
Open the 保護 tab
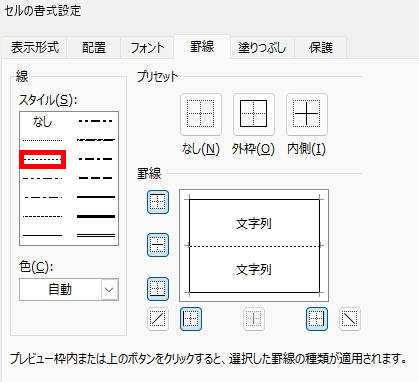click(321, 47)
